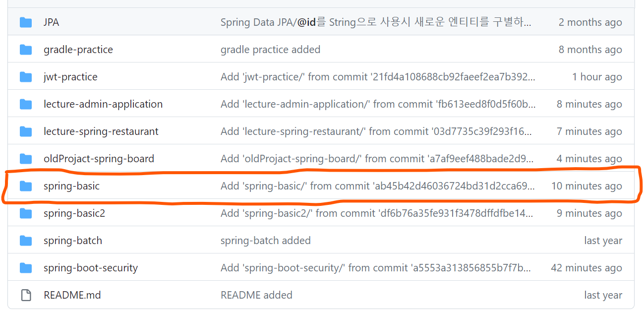Open the JPA folder name link
The image size is (644, 314).
coord(52,22)
